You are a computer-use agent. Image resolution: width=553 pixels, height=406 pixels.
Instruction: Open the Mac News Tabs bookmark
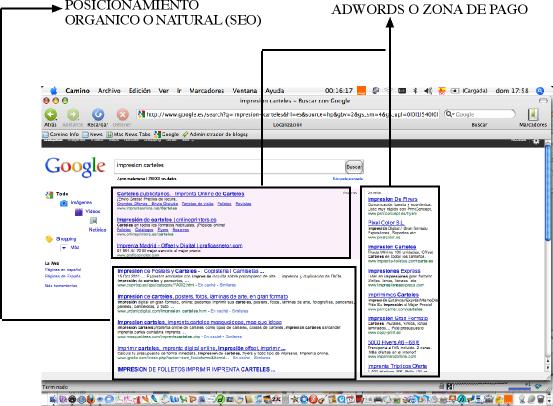(129, 134)
